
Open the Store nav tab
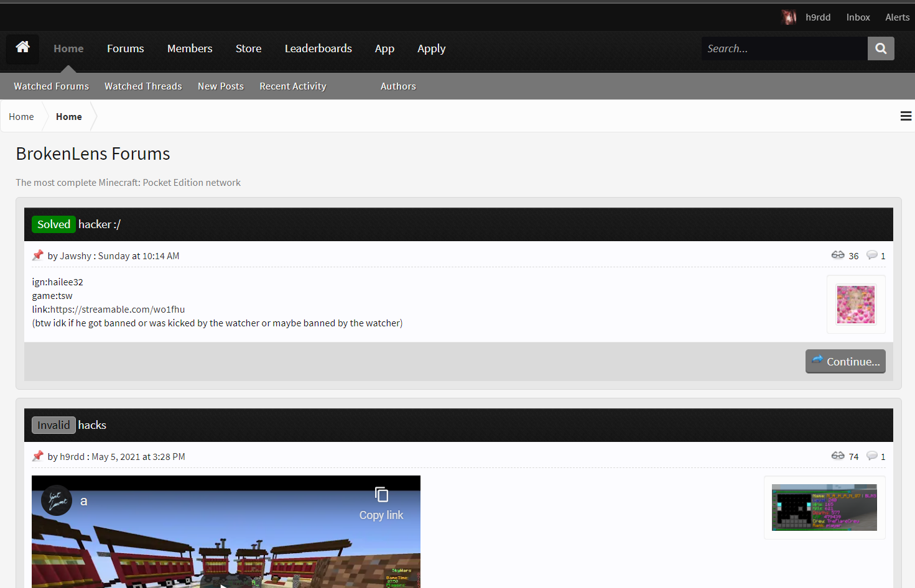tap(248, 48)
